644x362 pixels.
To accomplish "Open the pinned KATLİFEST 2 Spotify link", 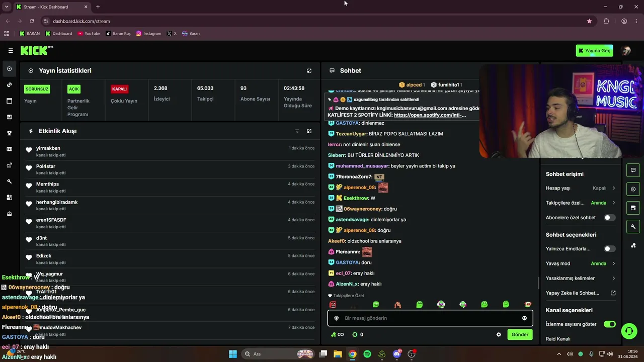I will (430, 115).
